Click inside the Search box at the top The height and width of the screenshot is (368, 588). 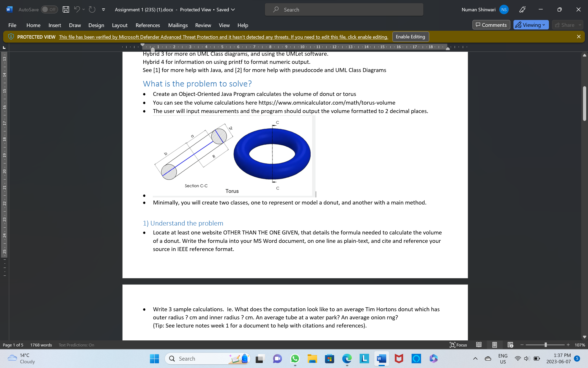[x=344, y=9]
